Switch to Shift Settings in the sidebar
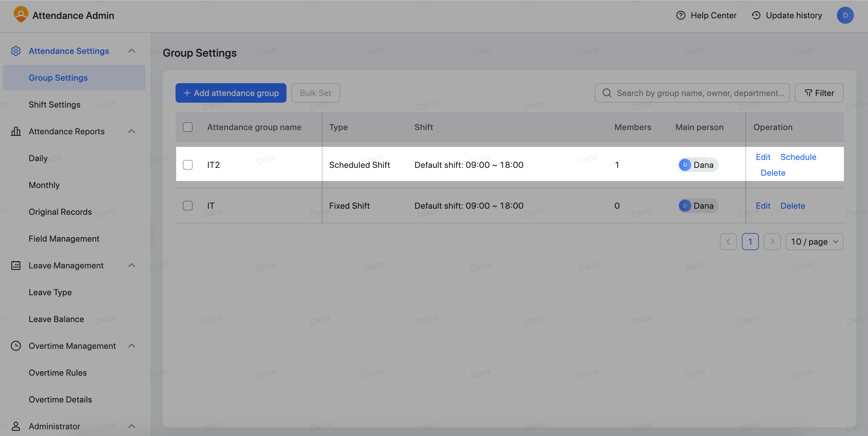868x436 pixels. tap(55, 105)
